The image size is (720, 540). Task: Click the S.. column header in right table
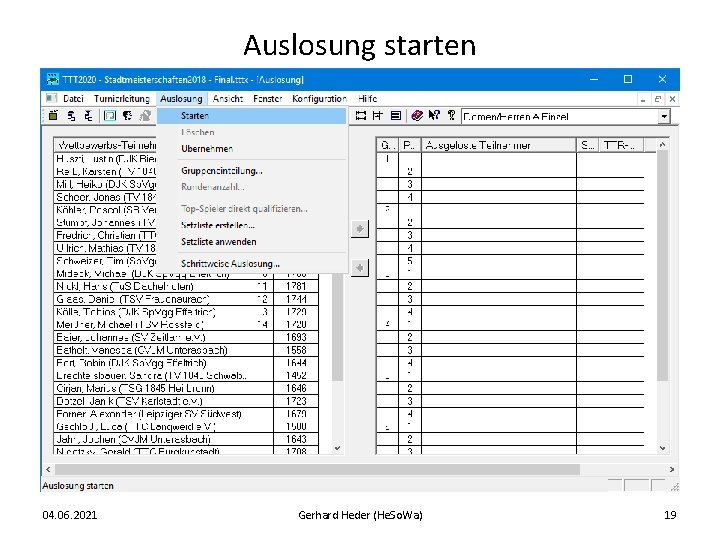[588, 146]
